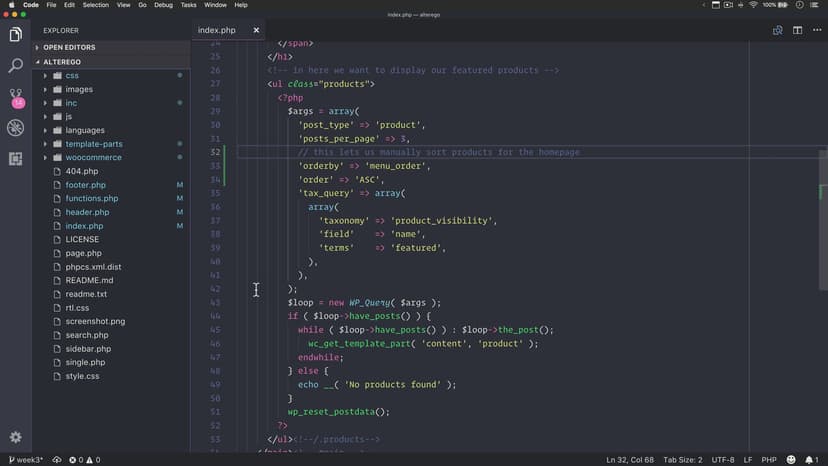
Task: Open the Search view in activity bar
Action: [15, 66]
